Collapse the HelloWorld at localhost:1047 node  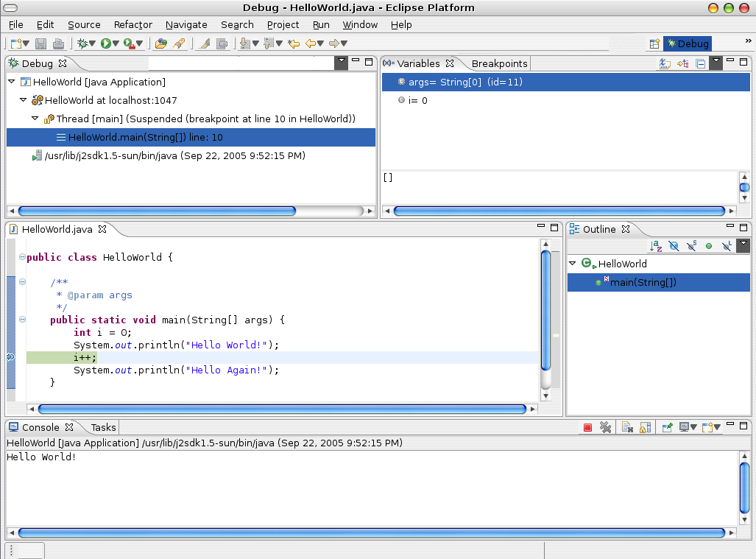click(23, 100)
